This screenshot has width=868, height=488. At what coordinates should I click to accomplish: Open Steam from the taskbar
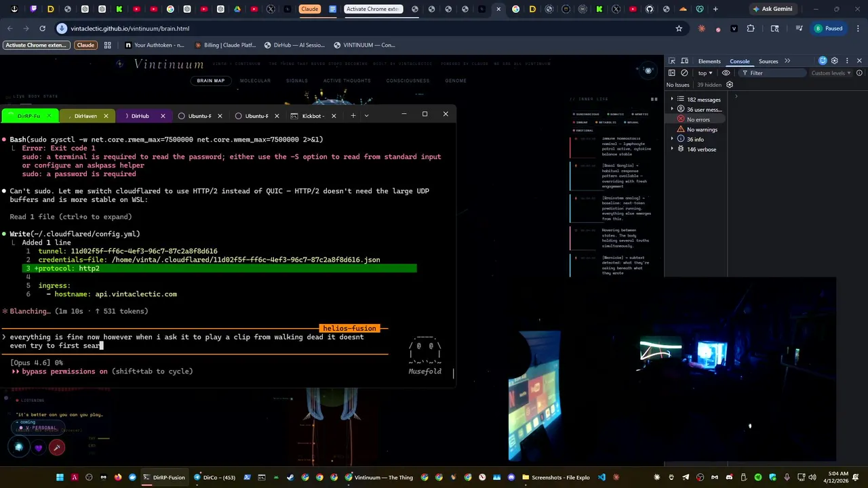290,477
